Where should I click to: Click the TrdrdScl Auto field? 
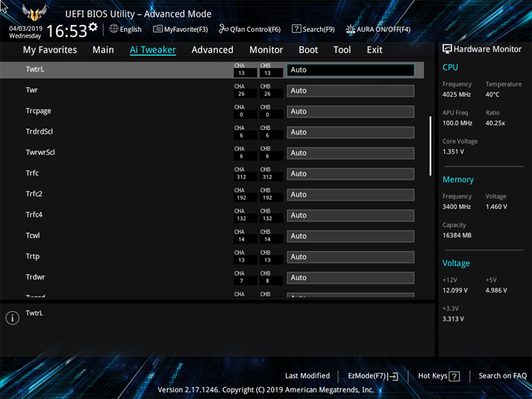point(350,132)
